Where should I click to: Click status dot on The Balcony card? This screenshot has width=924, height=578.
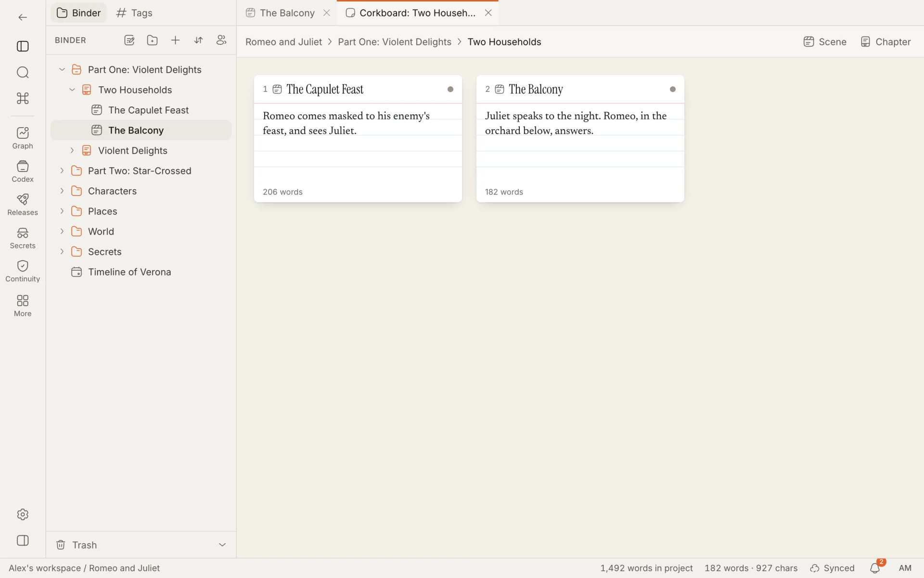(x=673, y=89)
